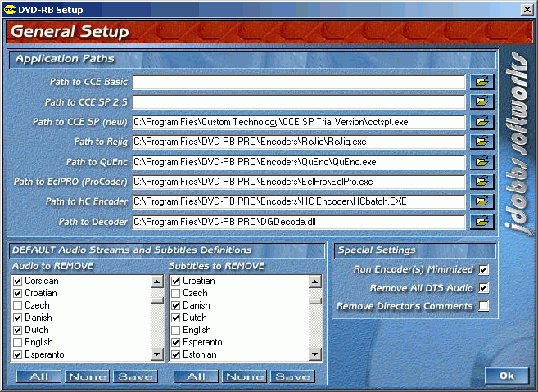Click the Path to Decoder field
This screenshot has width=538, height=392.
[x=299, y=222]
